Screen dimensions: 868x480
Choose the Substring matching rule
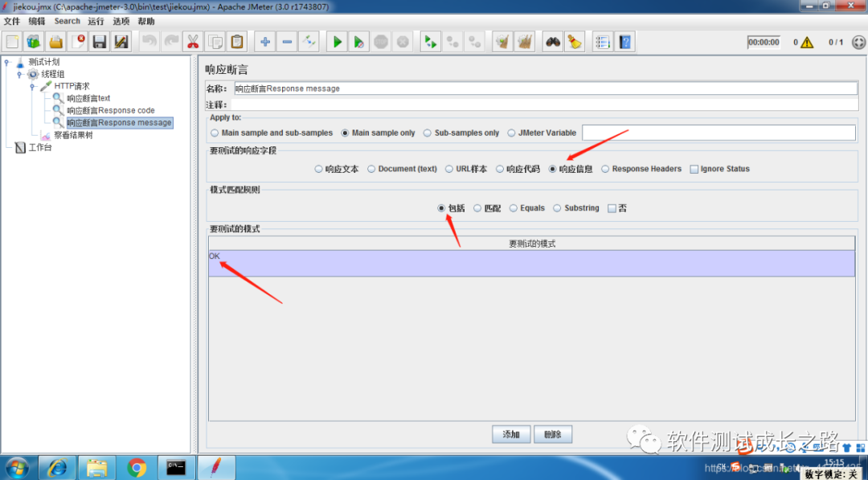point(576,208)
